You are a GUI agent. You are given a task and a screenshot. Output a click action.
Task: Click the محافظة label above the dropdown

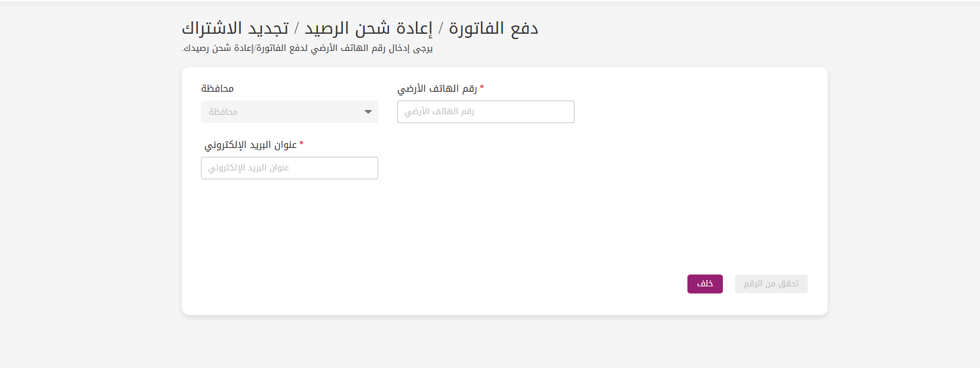click(x=218, y=89)
